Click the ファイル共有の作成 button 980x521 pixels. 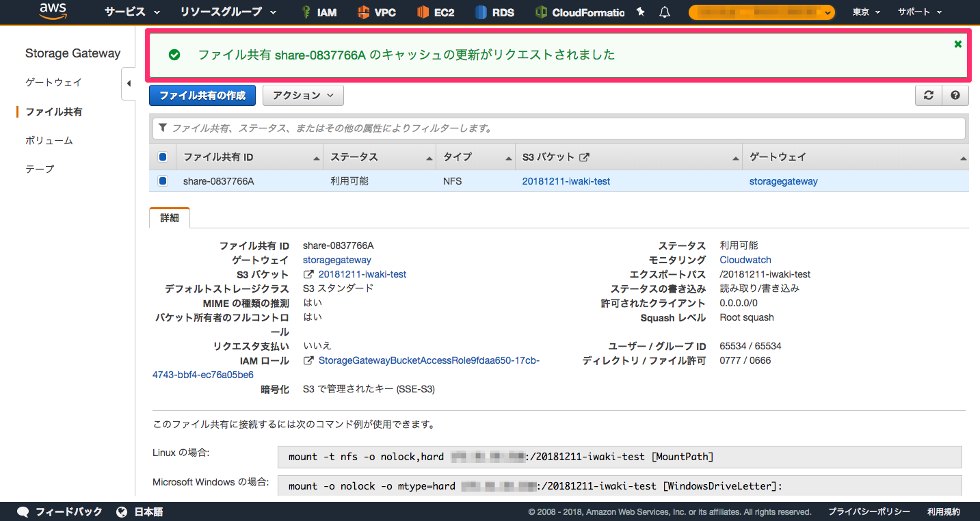[x=202, y=96]
